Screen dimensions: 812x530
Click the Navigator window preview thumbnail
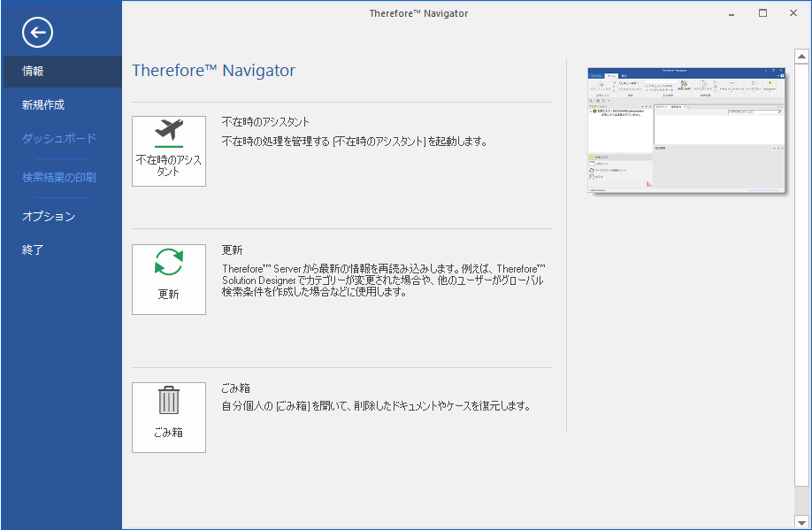tap(686, 131)
